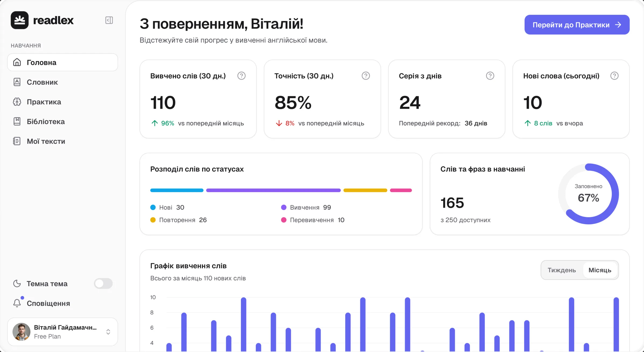
Task: Click the з 250 доступних text
Action: (x=466, y=220)
